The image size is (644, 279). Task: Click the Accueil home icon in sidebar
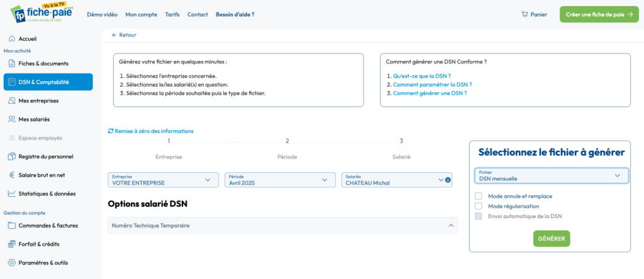coord(11,39)
